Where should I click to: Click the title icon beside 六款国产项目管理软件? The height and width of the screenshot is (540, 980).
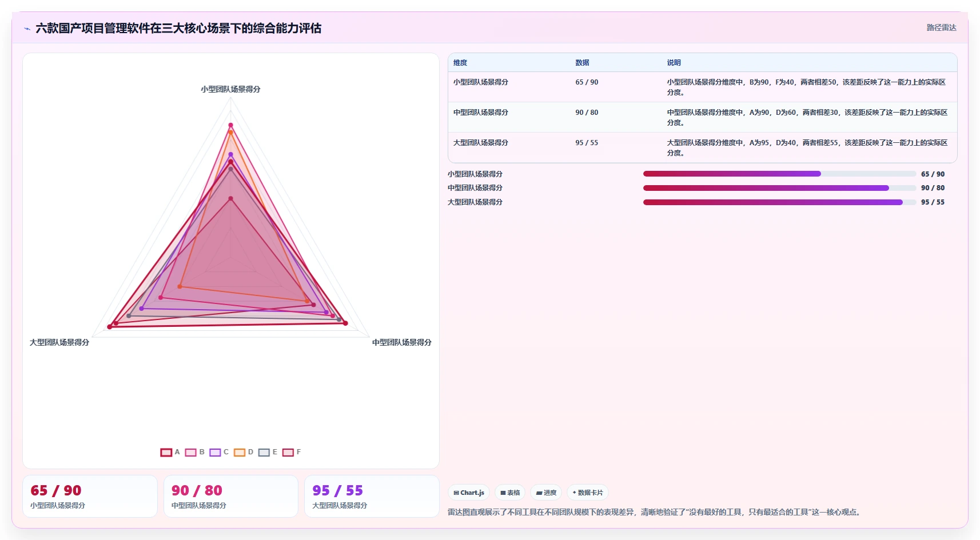point(27,29)
